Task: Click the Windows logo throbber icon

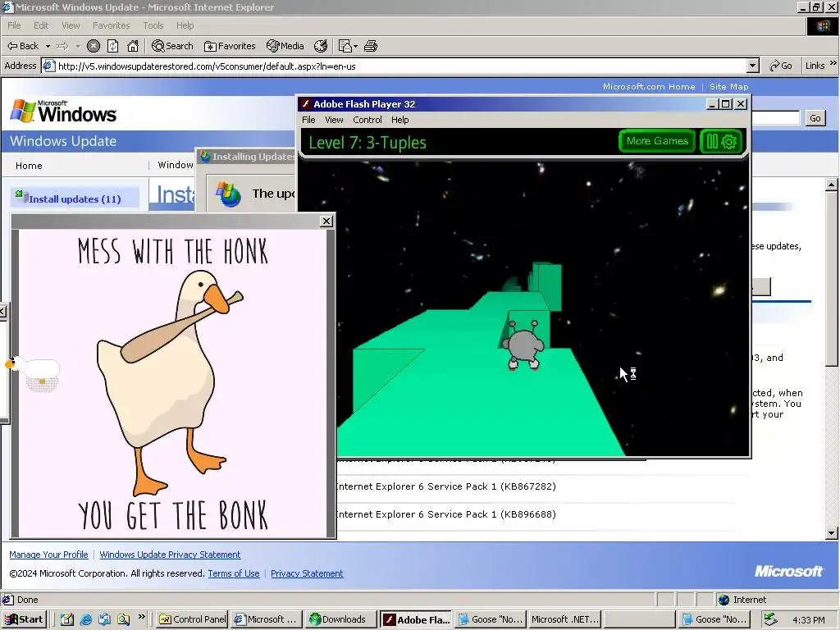Action: 822,26
